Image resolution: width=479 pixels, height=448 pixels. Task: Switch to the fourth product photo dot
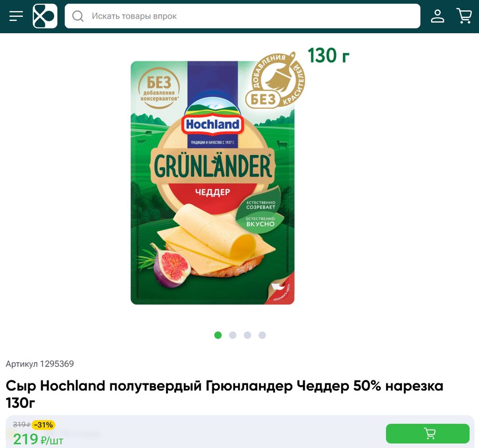coord(262,335)
